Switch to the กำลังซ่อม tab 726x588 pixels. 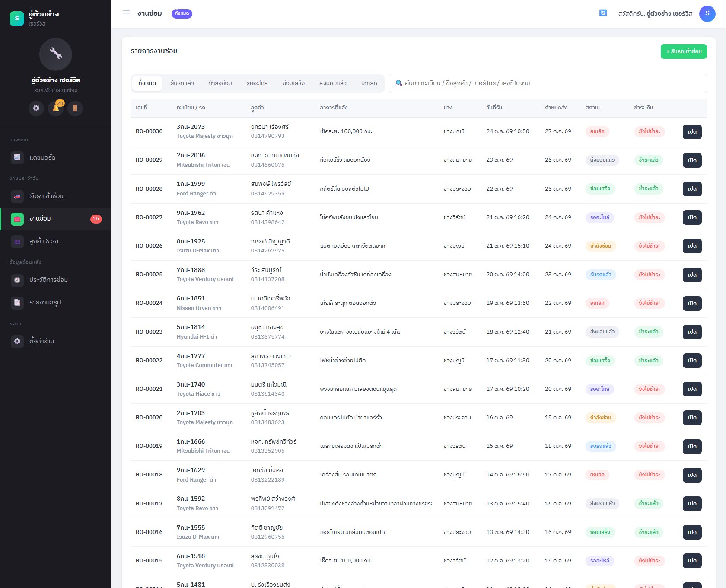click(220, 83)
